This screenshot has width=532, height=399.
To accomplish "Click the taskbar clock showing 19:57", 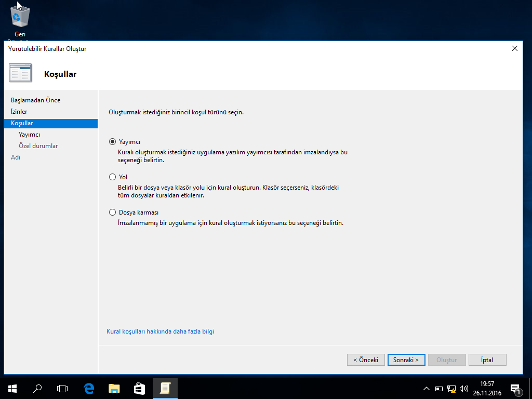I will coord(487,388).
